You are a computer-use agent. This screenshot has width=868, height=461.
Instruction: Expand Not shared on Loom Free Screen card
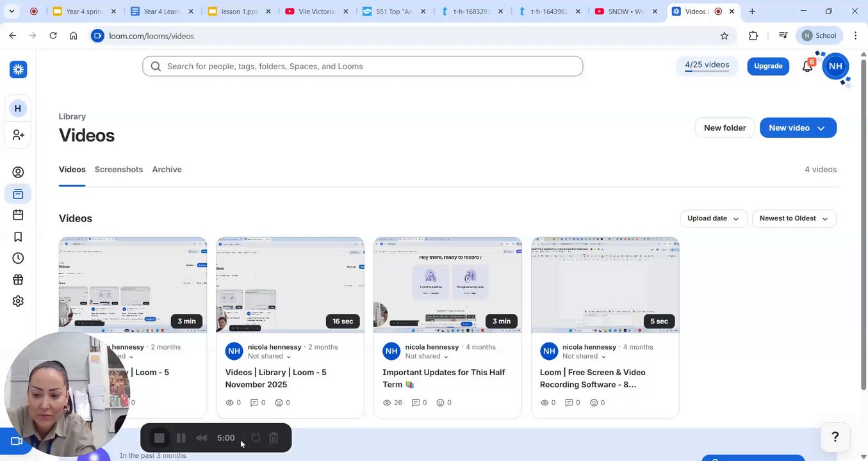(584, 357)
